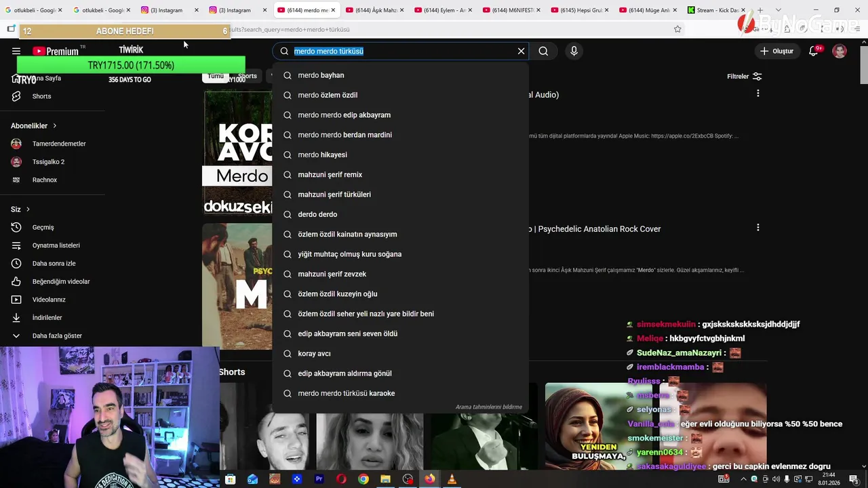The image size is (868, 488).
Task: Pick suggestion 'merdo merdo türküsü karaoke'
Action: coord(400,393)
